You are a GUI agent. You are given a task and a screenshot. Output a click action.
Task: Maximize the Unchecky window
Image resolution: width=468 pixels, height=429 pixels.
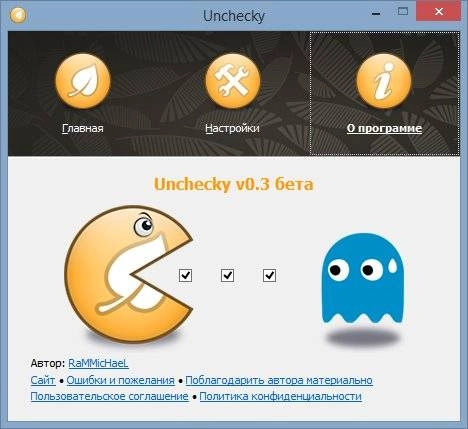403,12
